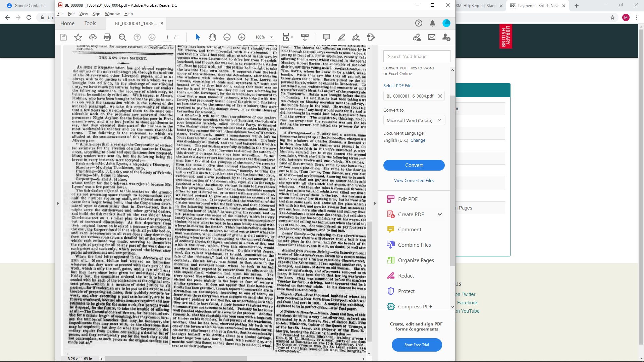
Task: Open Find text magnifier tool
Action: [122, 37]
